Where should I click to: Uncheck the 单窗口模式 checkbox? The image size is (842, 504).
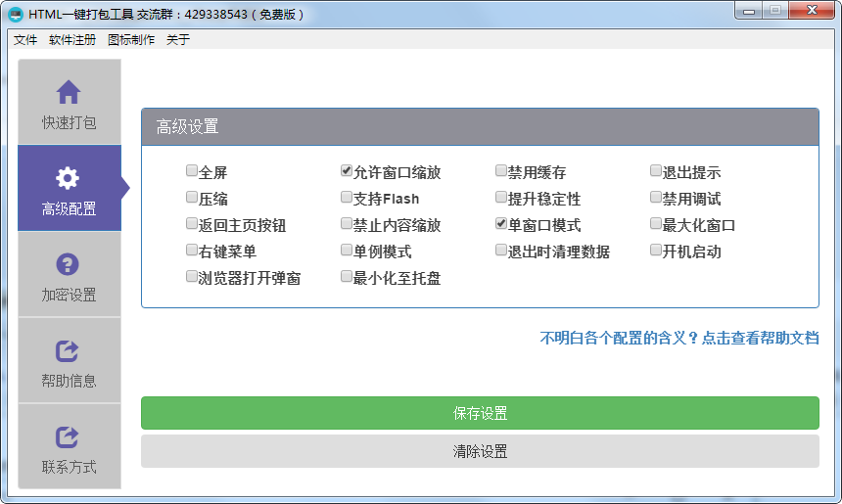(501, 223)
